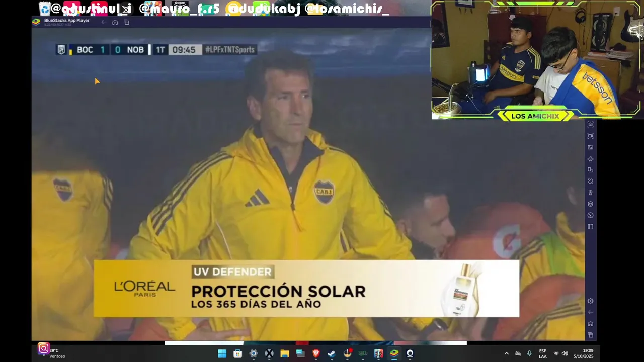Click the #LPFxTNTSports hashtag overlay
Screen dimensions: 644x362
(230, 50)
